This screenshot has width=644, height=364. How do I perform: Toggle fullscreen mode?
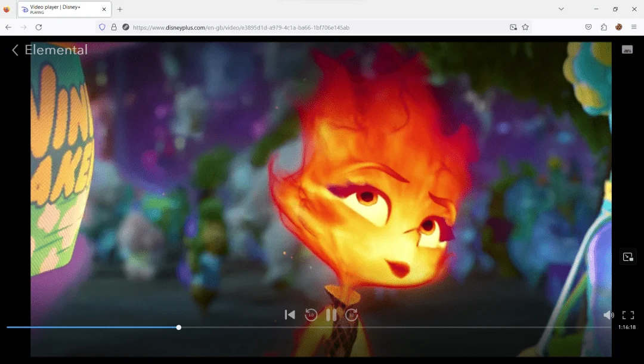628,315
